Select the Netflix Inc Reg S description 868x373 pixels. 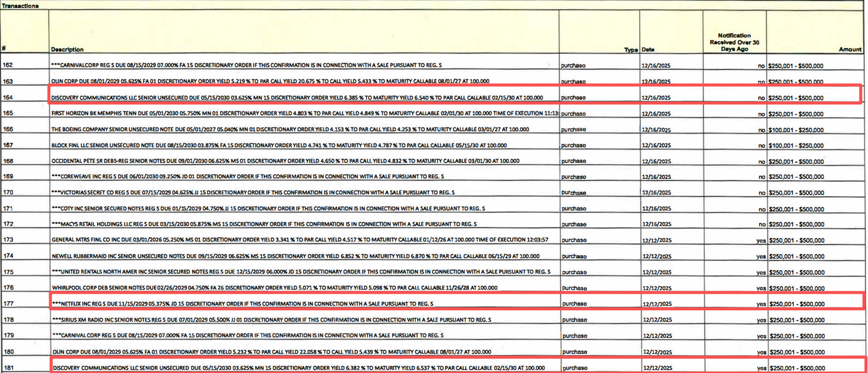243,304
